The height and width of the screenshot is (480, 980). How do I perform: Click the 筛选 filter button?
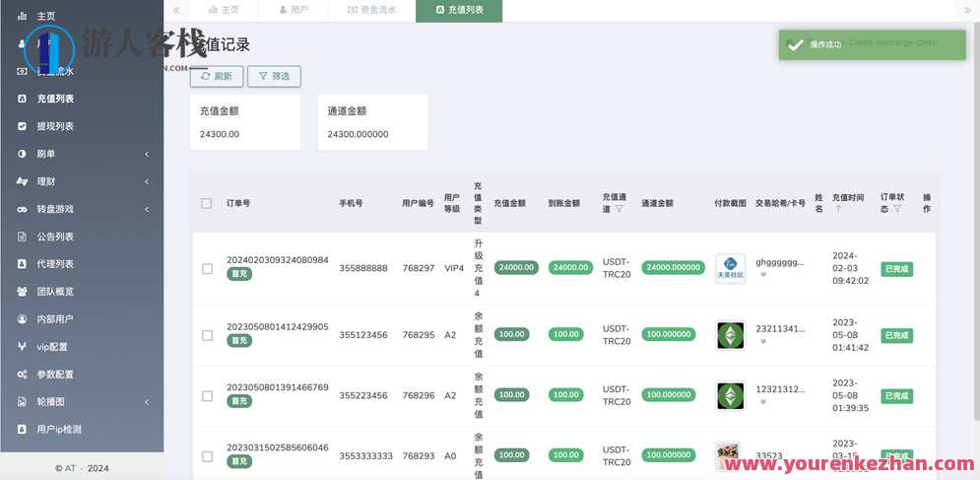point(274,76)
